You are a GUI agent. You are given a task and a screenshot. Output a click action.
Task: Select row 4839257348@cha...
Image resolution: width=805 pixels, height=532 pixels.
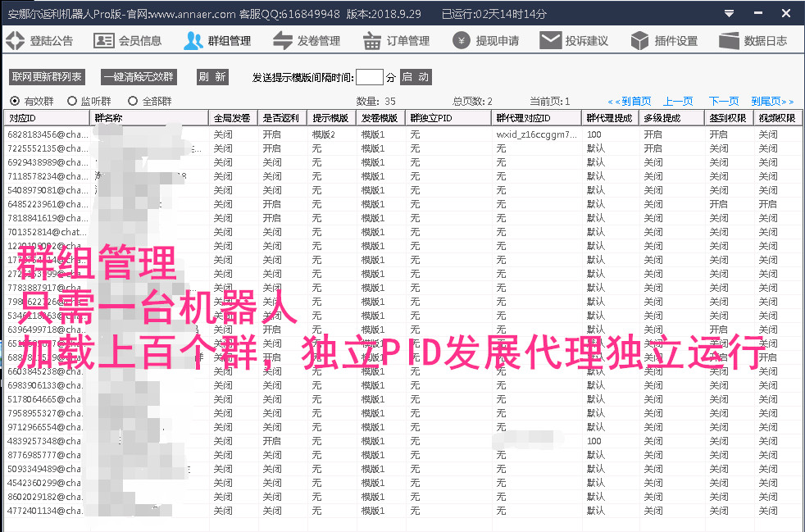403,441
